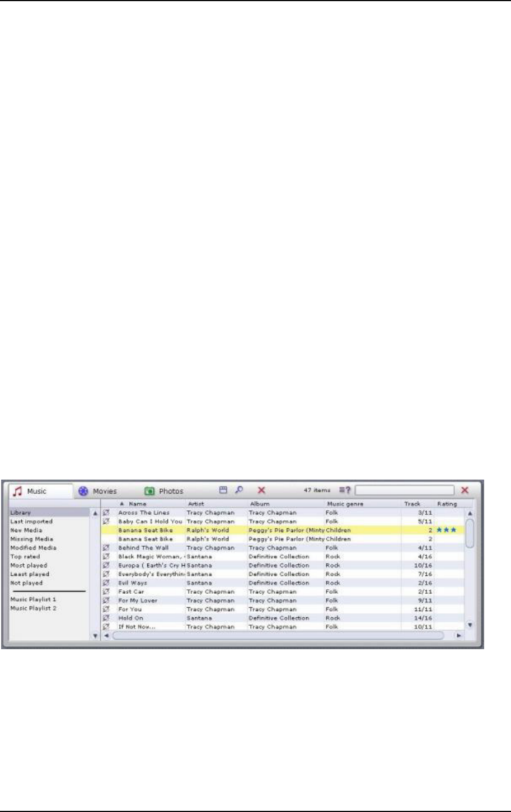The width and height of the screenshot is (511, 812).
Task: Clear the search field with its red X
Action: click(465, 490)
